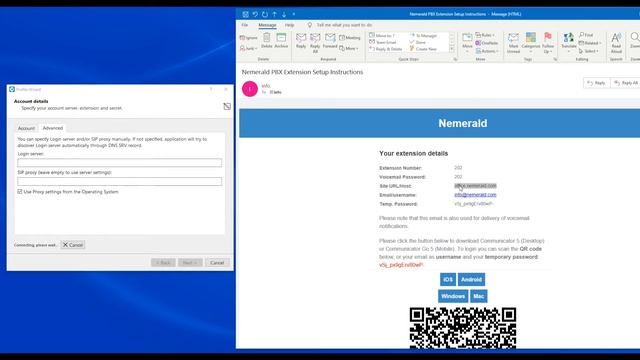The width and height of the screenshot is (640, 360).
Task: Cancel the connecting progress in wizard
Action: 73,245
